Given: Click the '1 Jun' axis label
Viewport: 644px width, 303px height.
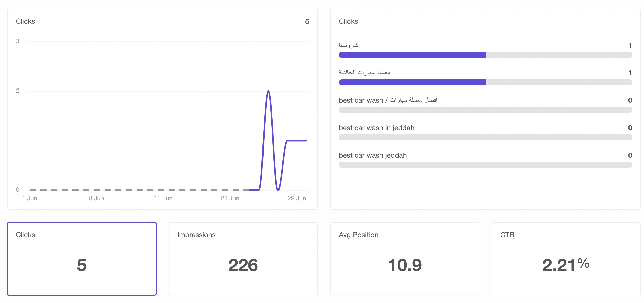Looking at the screenshot, I should tap(30, 198).
